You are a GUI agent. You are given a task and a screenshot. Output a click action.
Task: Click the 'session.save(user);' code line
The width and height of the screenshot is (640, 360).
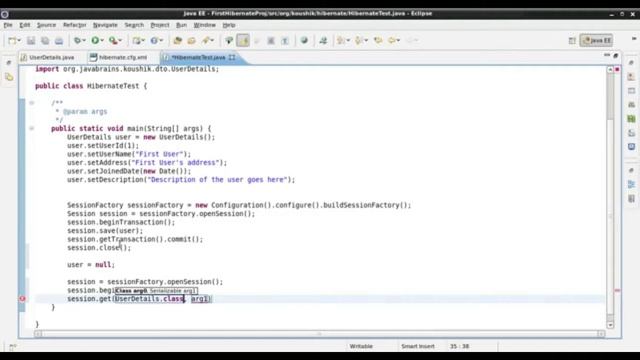105,231
